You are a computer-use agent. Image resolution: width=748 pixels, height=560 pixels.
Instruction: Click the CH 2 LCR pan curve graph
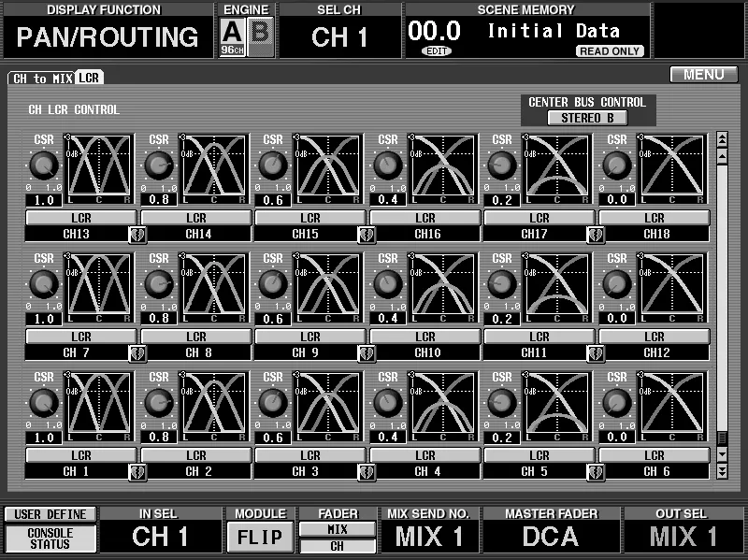(x=213, y=407)
